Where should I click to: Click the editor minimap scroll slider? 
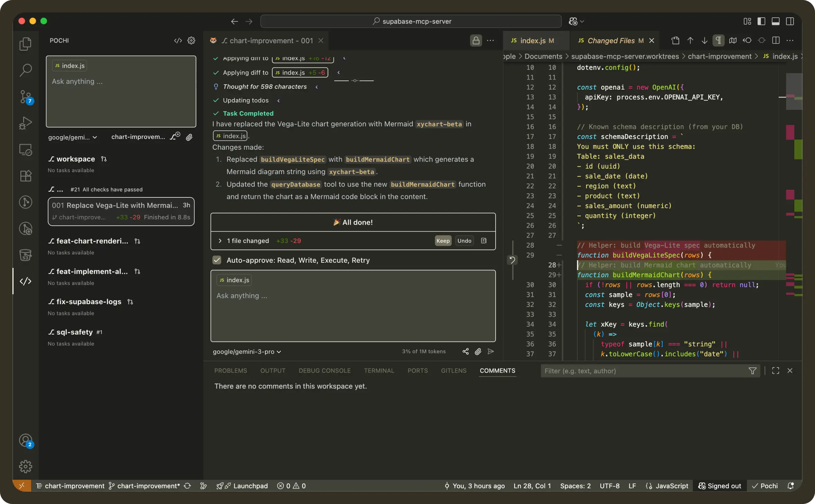click(794, 91)
